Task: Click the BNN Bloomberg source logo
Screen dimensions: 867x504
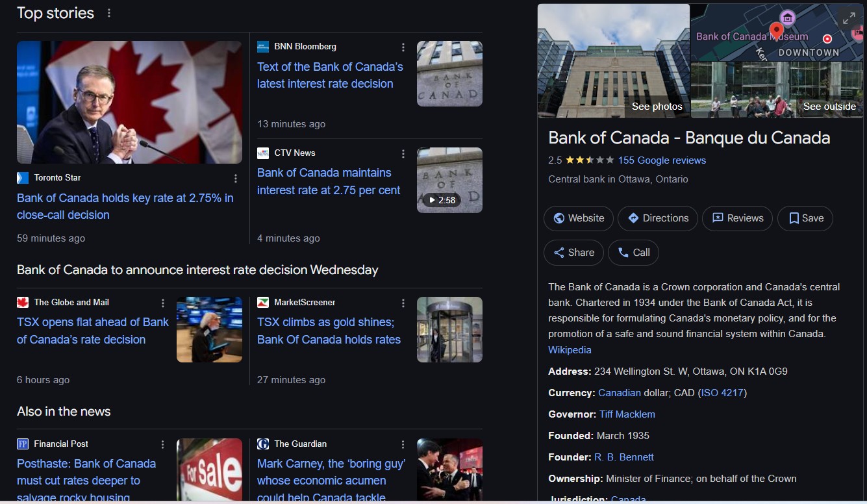Action: tap(263, 47)
